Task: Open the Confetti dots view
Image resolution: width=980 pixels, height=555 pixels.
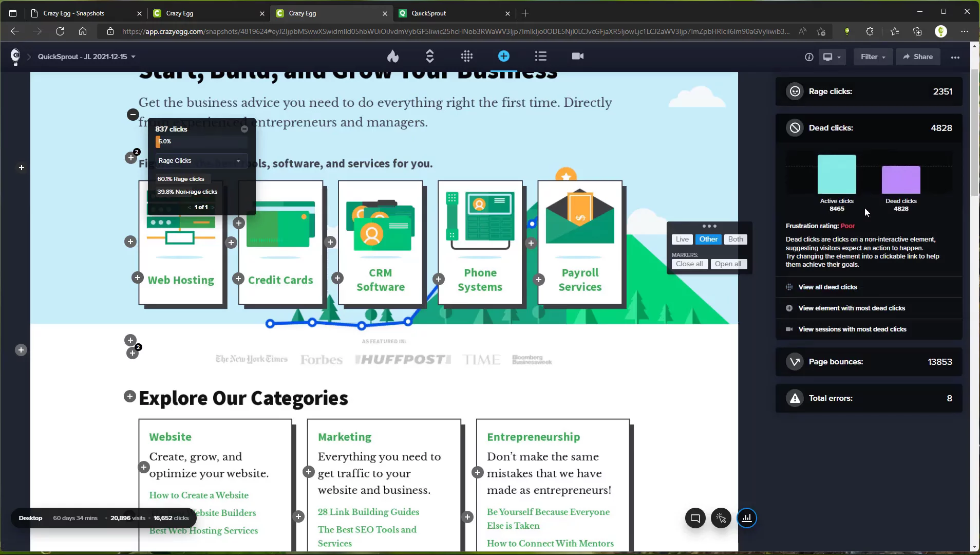Action: (466, 57)
